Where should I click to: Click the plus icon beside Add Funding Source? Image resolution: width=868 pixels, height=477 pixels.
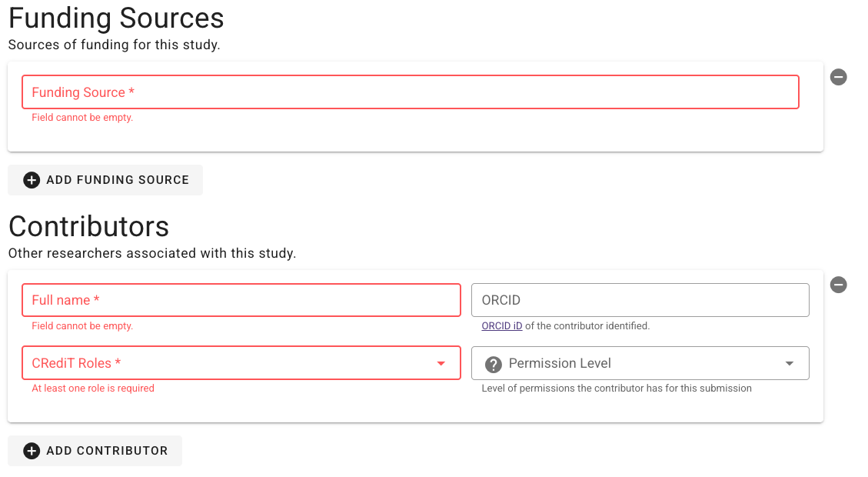(32, 180)
